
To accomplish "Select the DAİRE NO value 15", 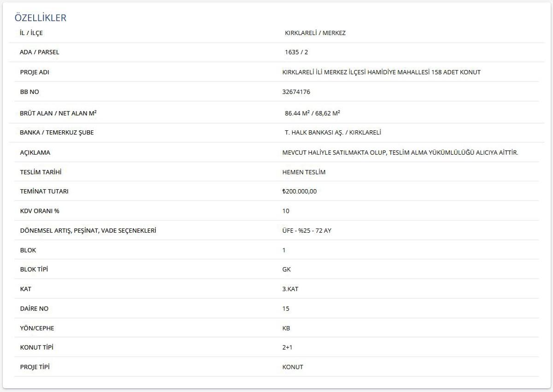I will (286, 309).
